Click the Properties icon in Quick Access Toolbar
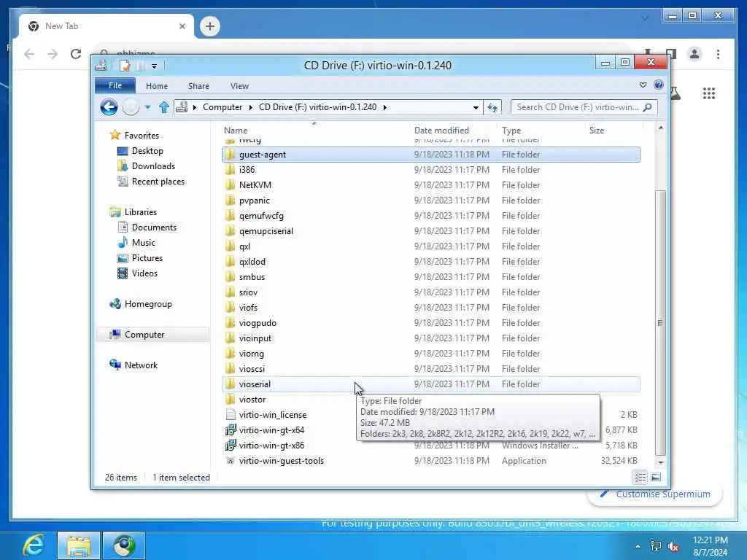This screenshot has height=560, width=747. 124,66
